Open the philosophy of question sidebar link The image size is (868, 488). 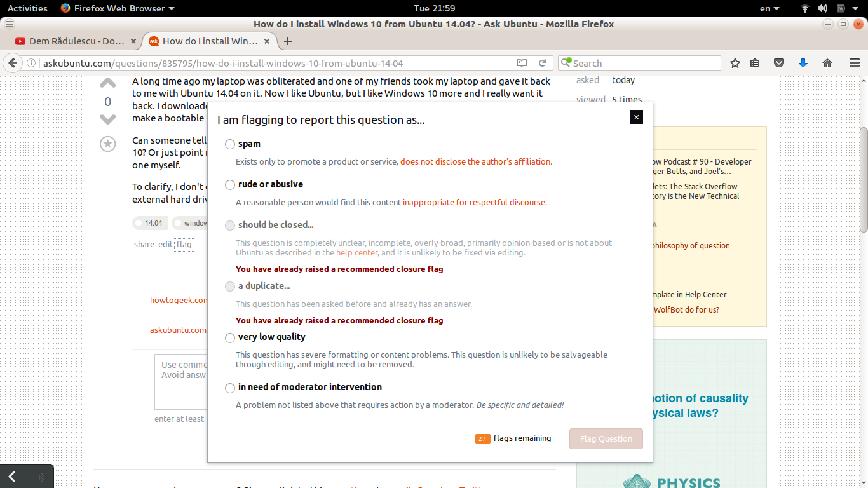pyautogui.click(x=691, y=245)
